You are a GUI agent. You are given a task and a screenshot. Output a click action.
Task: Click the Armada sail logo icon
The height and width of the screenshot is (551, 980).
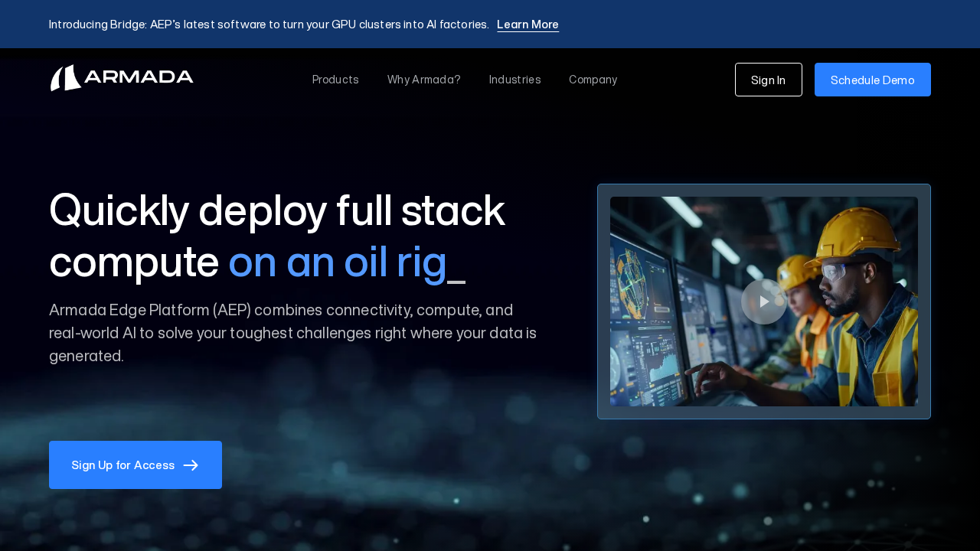pyautogui.click(x=66, y=78)
